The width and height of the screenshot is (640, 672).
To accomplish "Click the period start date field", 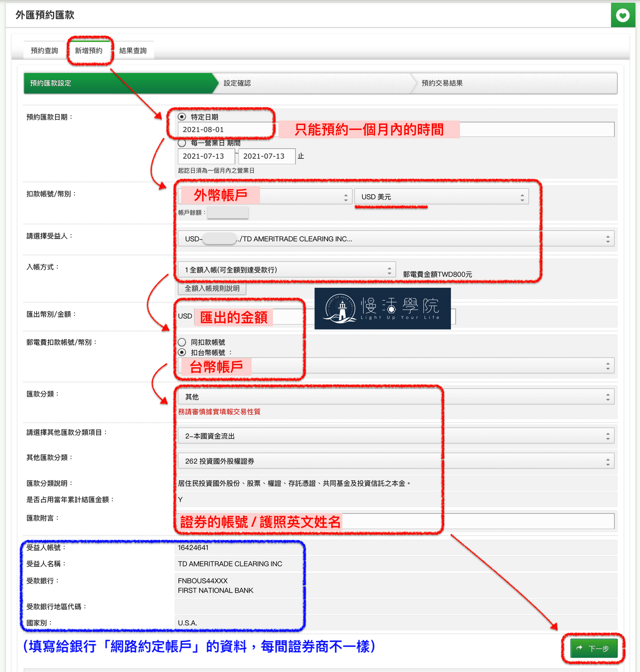I will [206, 156].
